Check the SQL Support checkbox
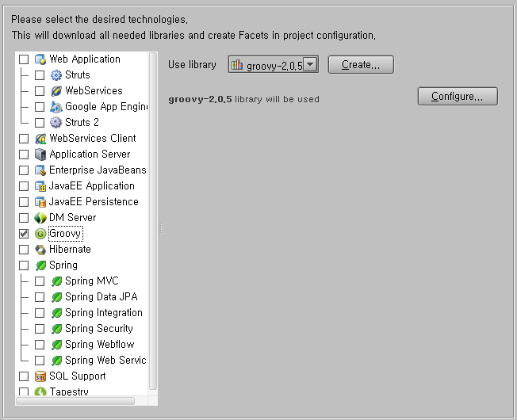The image size is (517, 420). [24, 376]
